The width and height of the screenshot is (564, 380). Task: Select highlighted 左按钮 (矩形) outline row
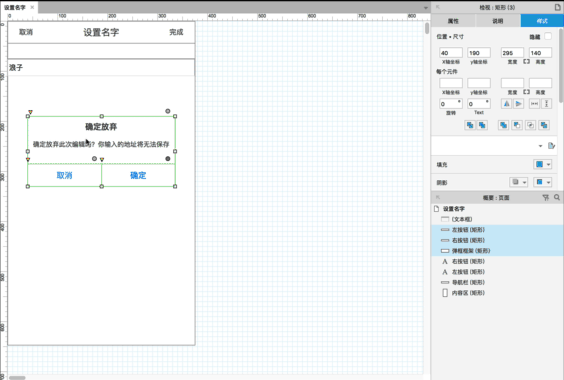497,230
